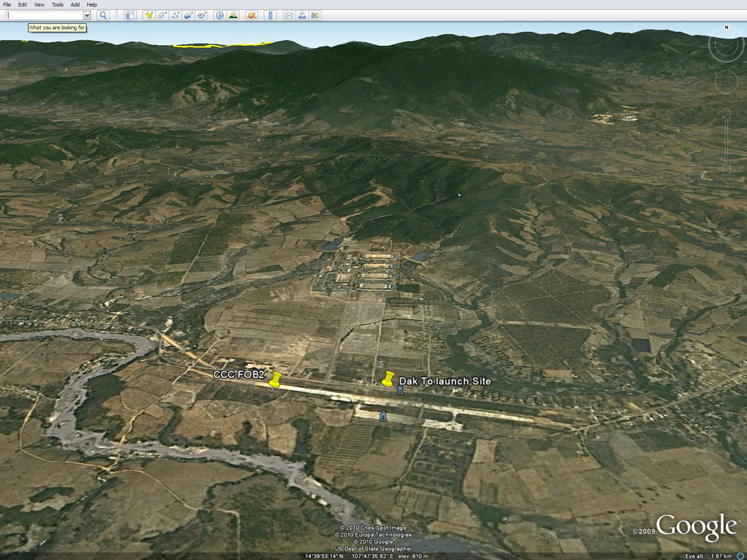Open the Add menu
Viewport: 747px width, 560px height.
click(x=75, y=4)
